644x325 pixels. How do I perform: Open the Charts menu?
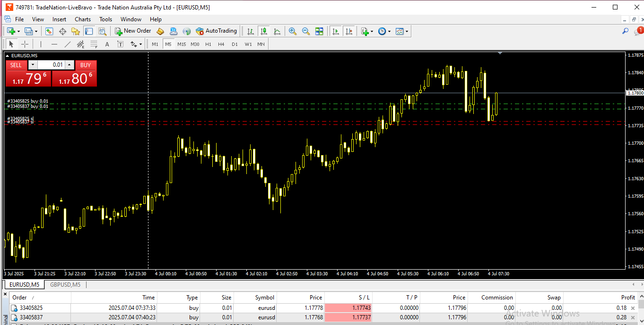coord(83,19)
